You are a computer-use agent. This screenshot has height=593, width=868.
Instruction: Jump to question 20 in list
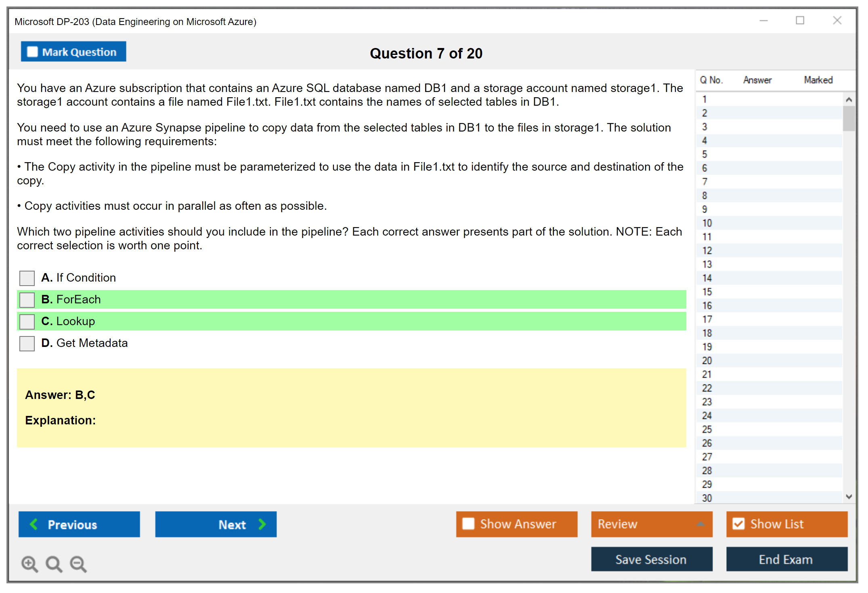[x=707, y=361]
